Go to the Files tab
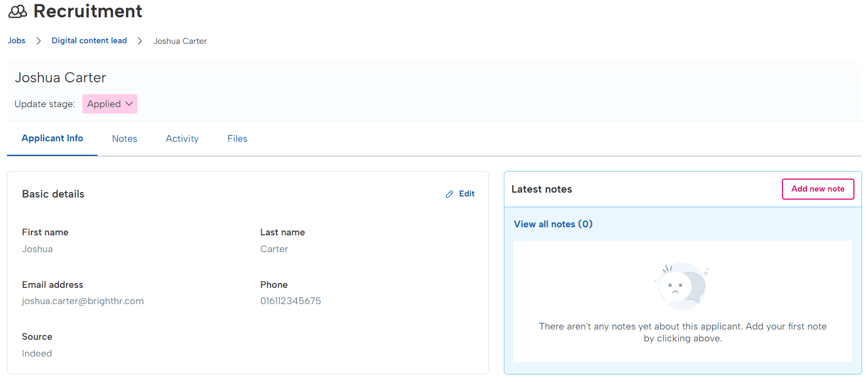This screenshot has width=868, height=382. point(237,139)
